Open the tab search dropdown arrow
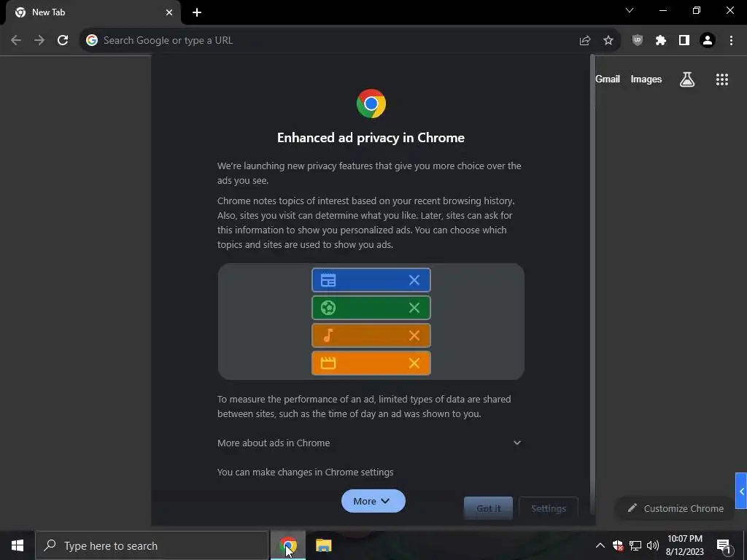 click(630, 10)
